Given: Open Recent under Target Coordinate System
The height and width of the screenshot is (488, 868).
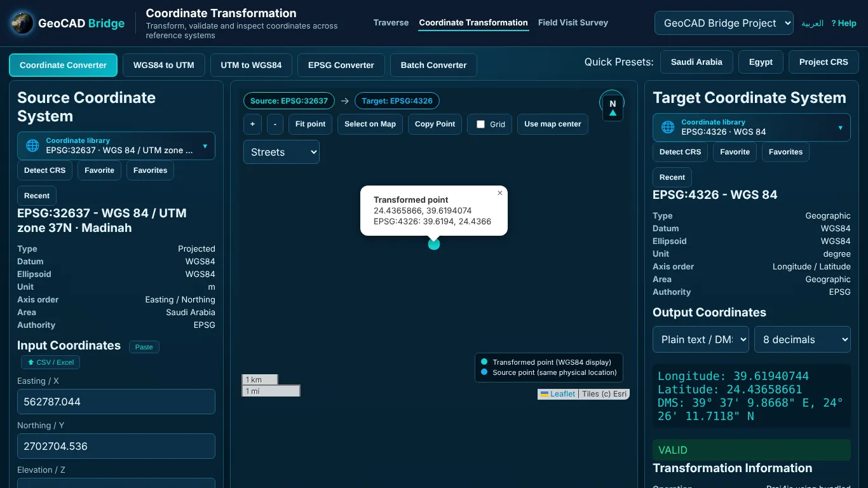Looking at the screenshot, I should point(672,177).
